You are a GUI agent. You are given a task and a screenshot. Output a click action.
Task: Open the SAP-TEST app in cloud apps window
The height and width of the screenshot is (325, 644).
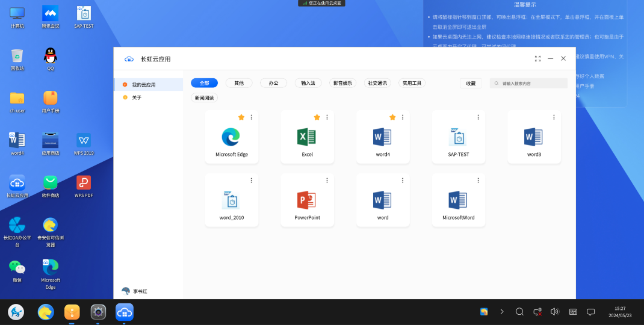coord(459,137)
